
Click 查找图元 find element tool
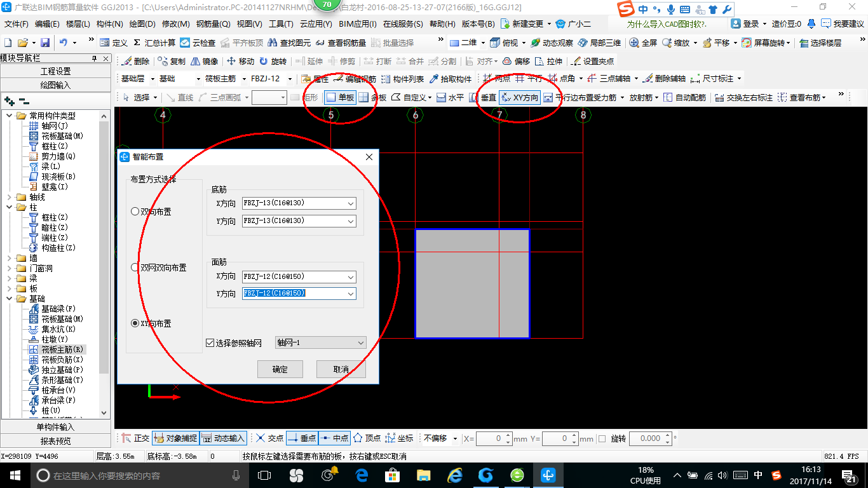(289, 43)
